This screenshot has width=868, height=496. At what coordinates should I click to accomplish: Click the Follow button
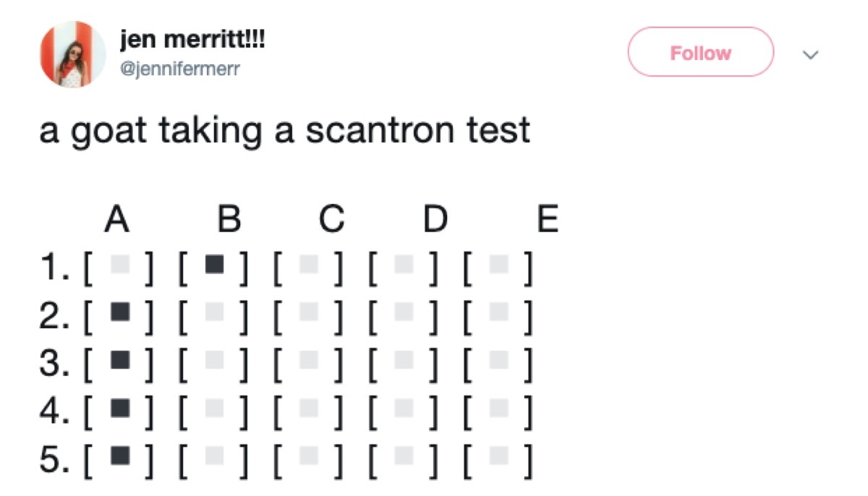pyautogui.click(x=699, y=52)
